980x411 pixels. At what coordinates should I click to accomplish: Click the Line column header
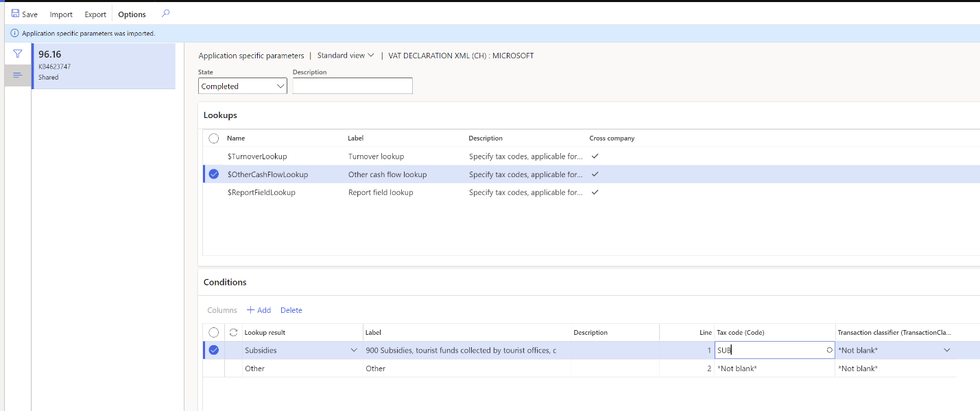tap(706, 332)
